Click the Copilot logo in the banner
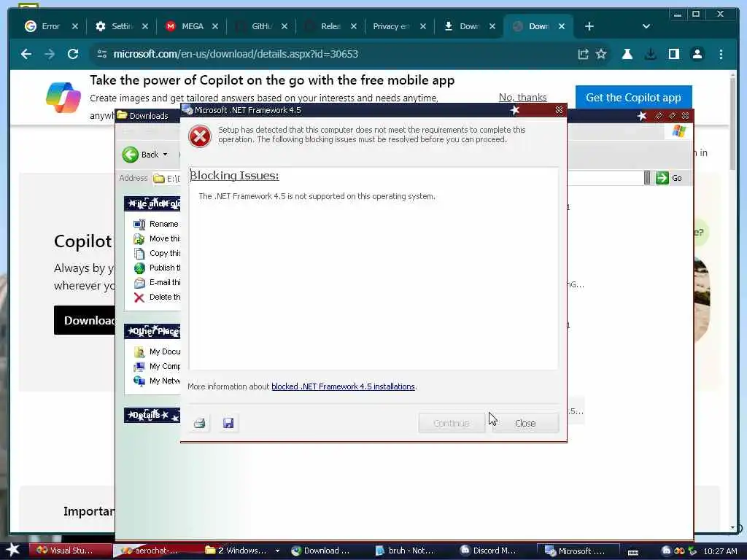Viewport: 747px width, 560px height. click(63, 97)
